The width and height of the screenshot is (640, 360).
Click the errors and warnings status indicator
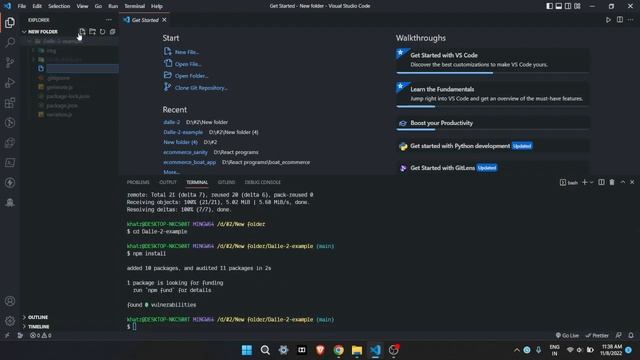tap(41, 336)
